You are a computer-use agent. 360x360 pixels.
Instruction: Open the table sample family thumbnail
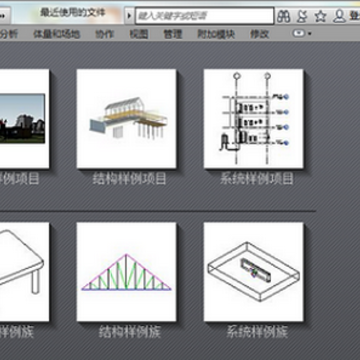coord(25,272)
